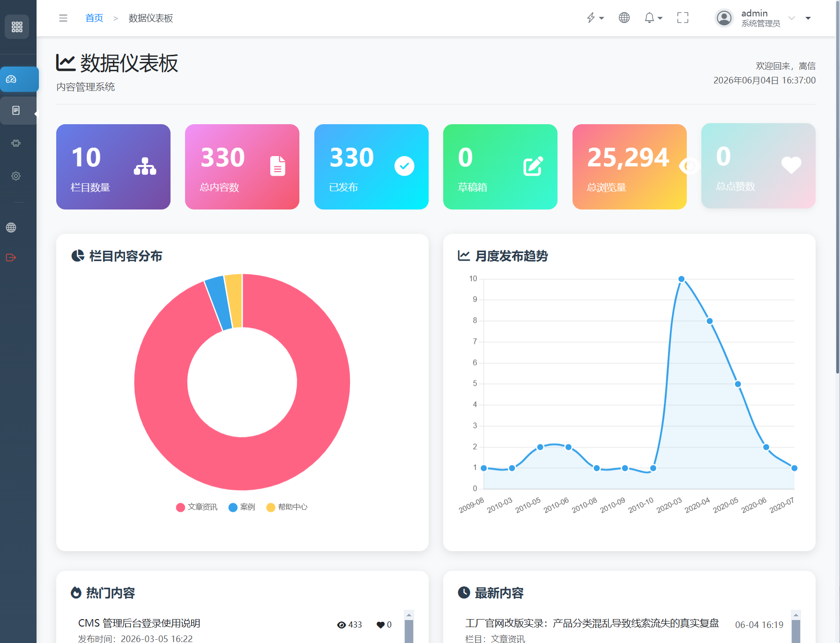Toggle the hamburger sidebar collapse icon
The width and height of the screenshot is (840, 643).
coord(63,18)
